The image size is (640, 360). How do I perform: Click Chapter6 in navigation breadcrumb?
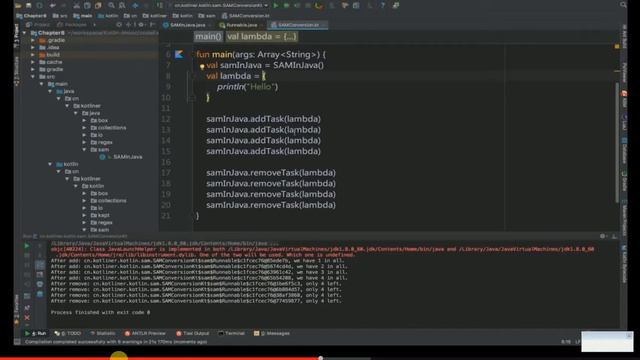pyautogui.click(x=31, y=16)
